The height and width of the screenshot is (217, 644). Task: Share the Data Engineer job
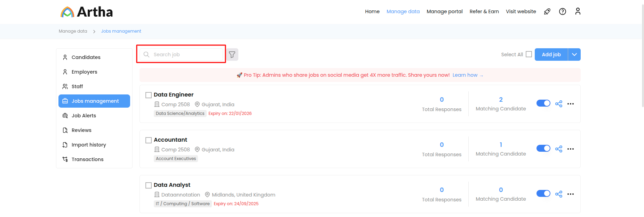(558, 104)
